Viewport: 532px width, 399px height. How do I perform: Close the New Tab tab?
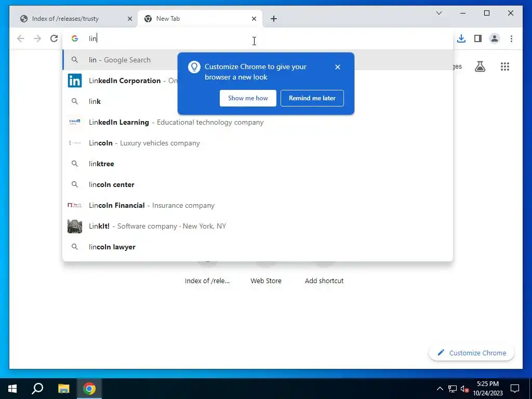coord(254,19)
